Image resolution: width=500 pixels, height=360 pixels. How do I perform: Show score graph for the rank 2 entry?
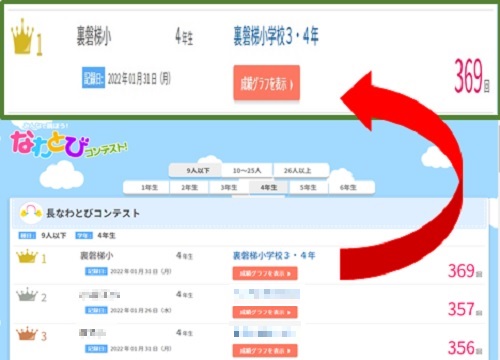pyautogui.click(x=265, y=312)
